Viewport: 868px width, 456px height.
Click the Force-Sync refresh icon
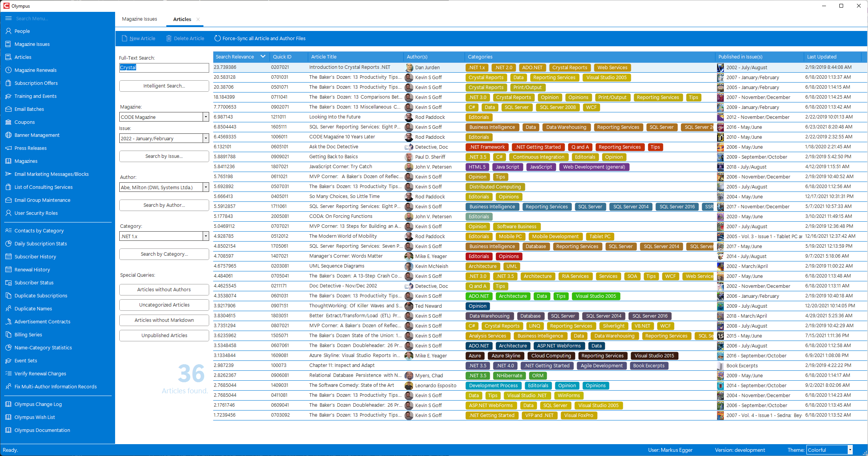pos(218,39)
